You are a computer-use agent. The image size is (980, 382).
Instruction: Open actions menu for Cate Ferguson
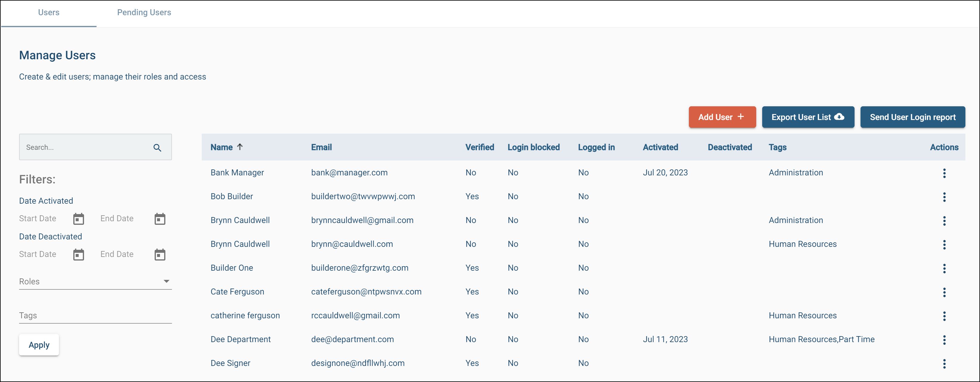coord(944,292)
